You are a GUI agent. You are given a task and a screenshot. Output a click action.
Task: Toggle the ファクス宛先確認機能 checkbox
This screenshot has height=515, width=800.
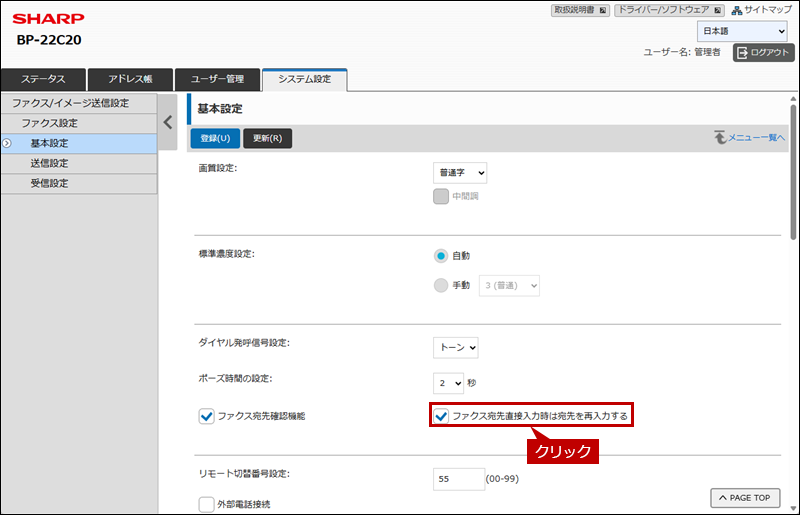[206, 416]
